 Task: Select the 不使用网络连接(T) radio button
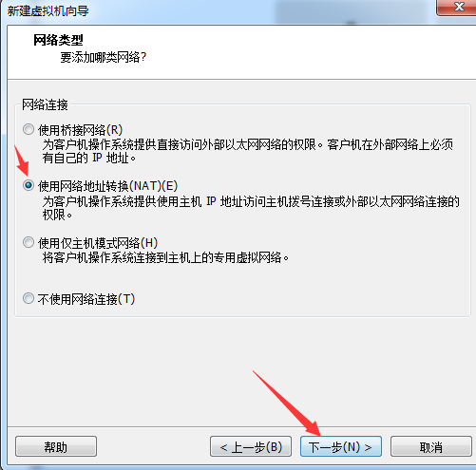point(29,298)
